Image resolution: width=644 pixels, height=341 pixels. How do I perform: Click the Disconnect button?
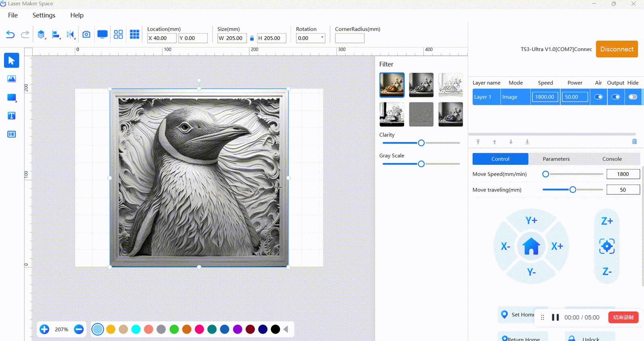click(617, 49)
